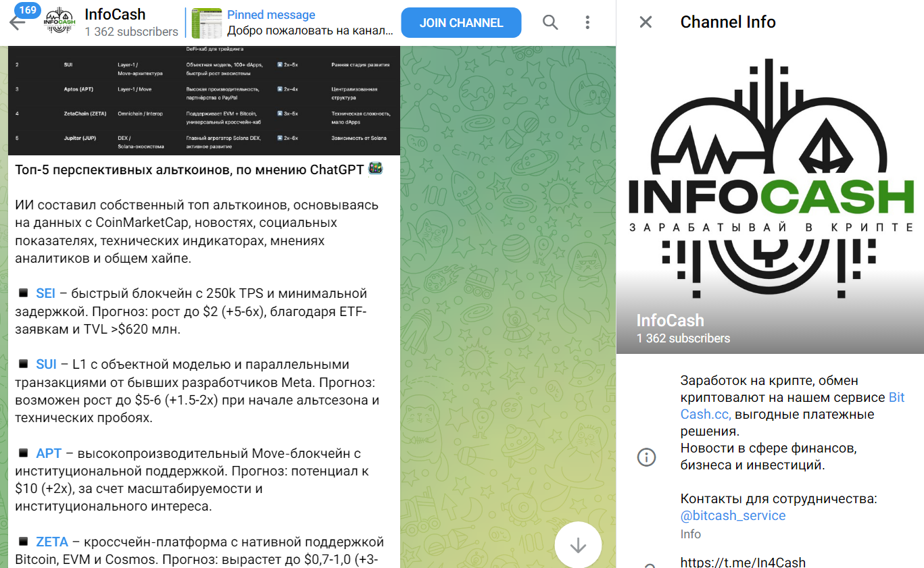Click InfoCash name over the profile photo
The width and height of the screenshot is (924, 568).
(671, 321)
